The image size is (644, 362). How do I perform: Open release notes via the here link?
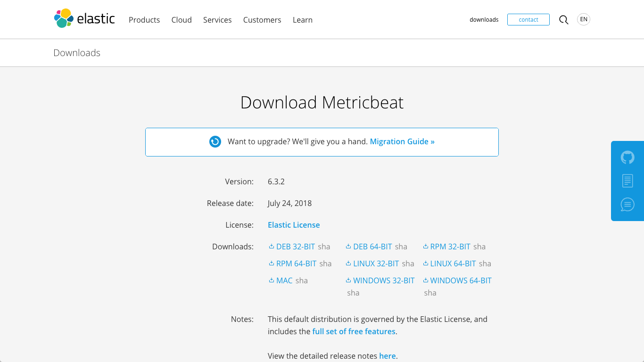388,356
